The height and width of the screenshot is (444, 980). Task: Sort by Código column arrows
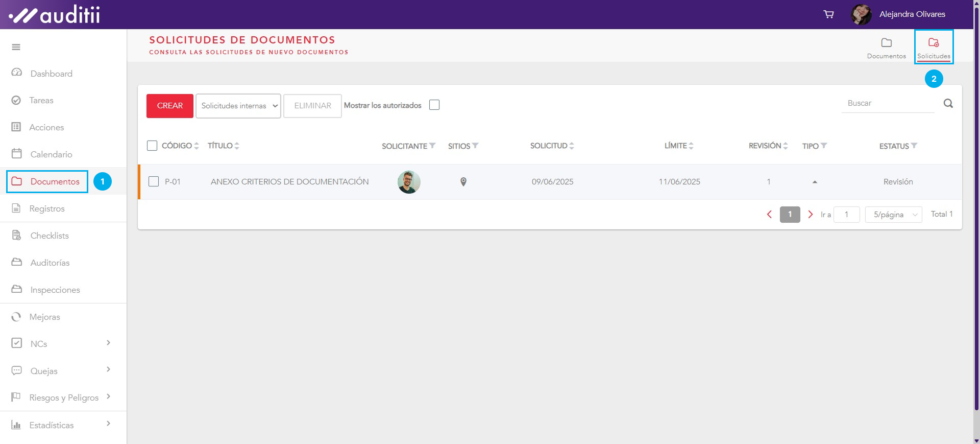(x=197, y=146)
